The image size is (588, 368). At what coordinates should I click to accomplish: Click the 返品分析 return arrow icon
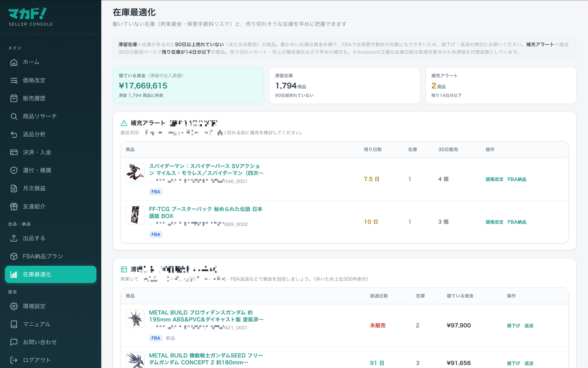click(14, 134)
